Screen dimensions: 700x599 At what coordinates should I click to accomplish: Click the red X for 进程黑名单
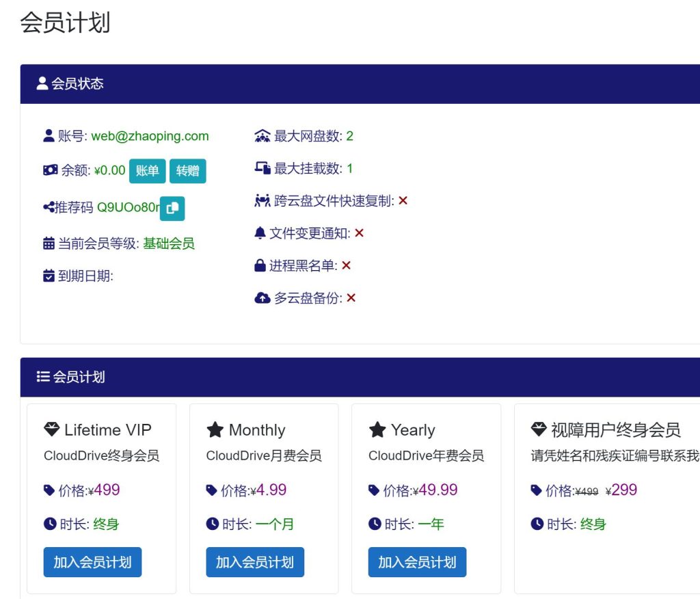(346, 265)
